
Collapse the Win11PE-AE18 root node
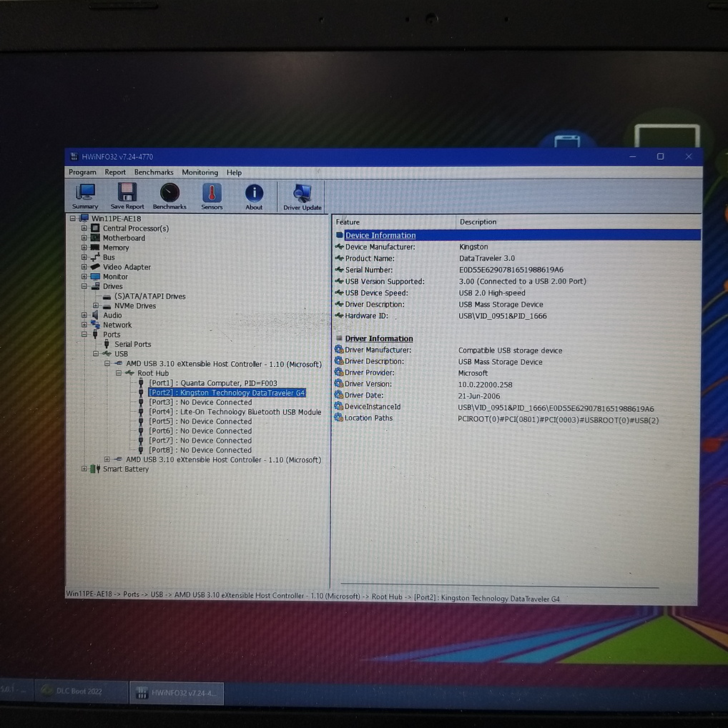(x=72, y=218)
